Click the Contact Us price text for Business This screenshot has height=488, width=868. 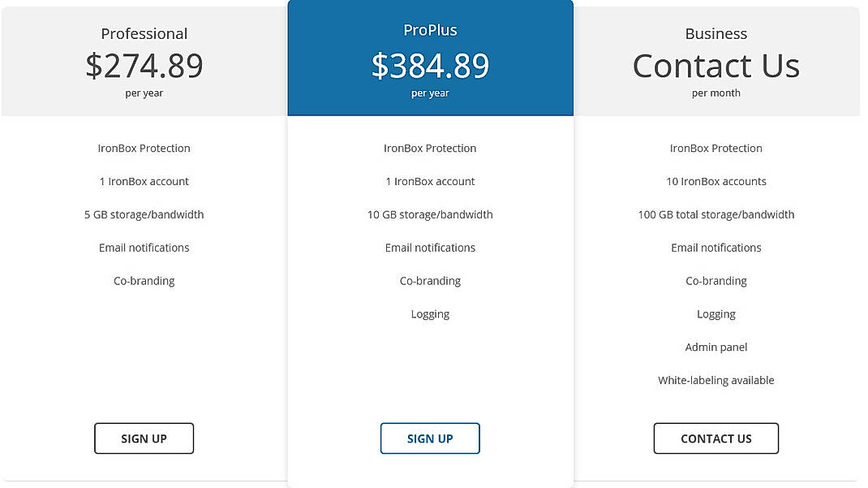(x=715, y=65)
